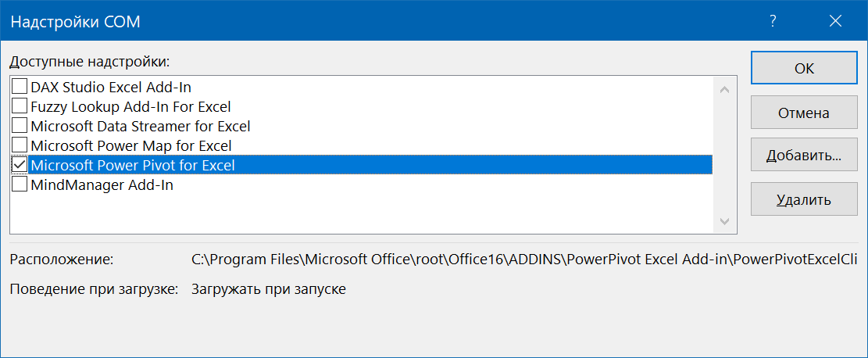This screenshot has height=358, width=868.
Task: Tick Microsoft Data Streamer for Excel checkbox
Action: coord(20,126)
